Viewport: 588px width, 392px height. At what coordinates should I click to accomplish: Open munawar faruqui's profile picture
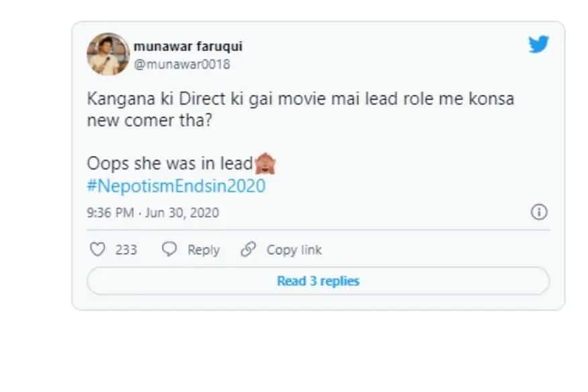point(108,54)
